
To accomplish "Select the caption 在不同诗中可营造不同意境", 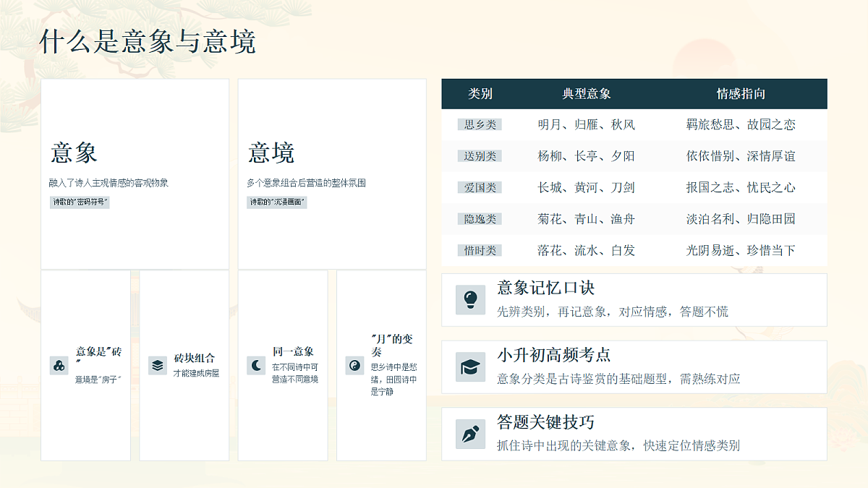I will pyautogui.click(x=295, y=373).
